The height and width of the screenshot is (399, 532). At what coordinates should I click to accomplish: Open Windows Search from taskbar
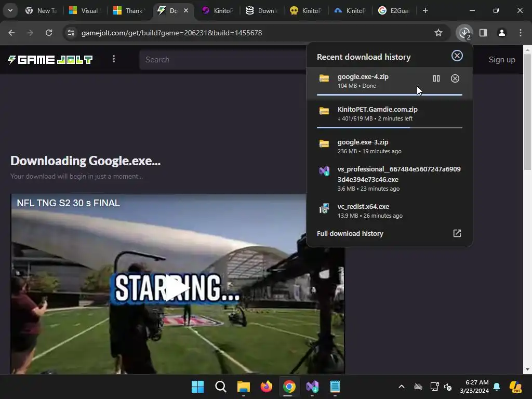pyautogui.click(x=220, y=387)
